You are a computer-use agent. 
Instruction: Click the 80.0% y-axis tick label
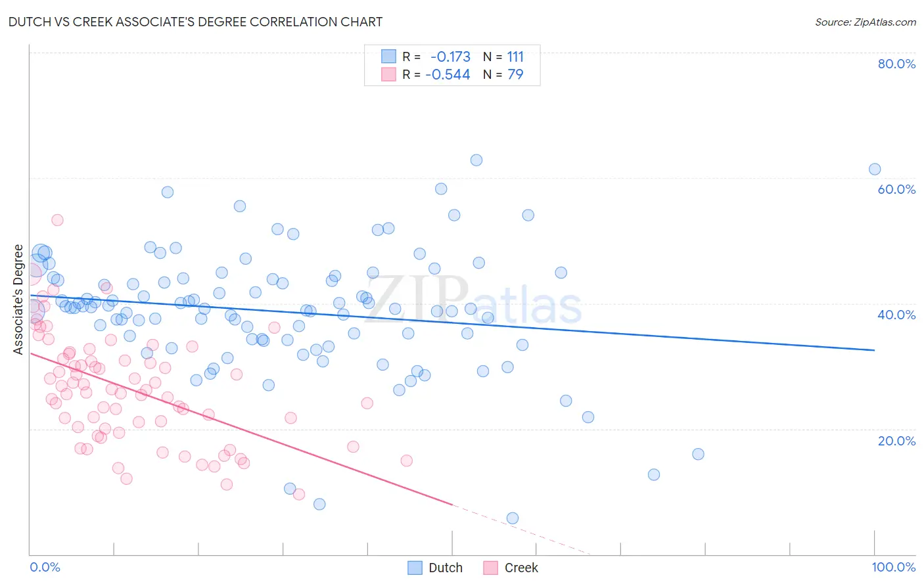pyautogui.click(x=896, y=64)
